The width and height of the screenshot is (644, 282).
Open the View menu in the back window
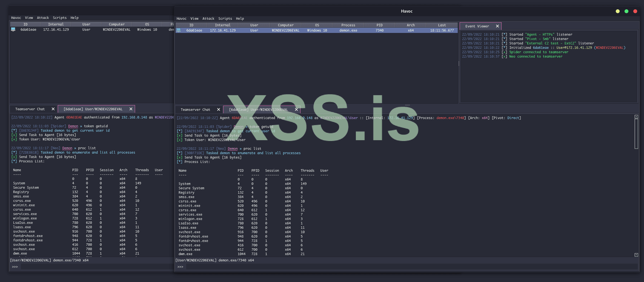(x=29, y=18)
